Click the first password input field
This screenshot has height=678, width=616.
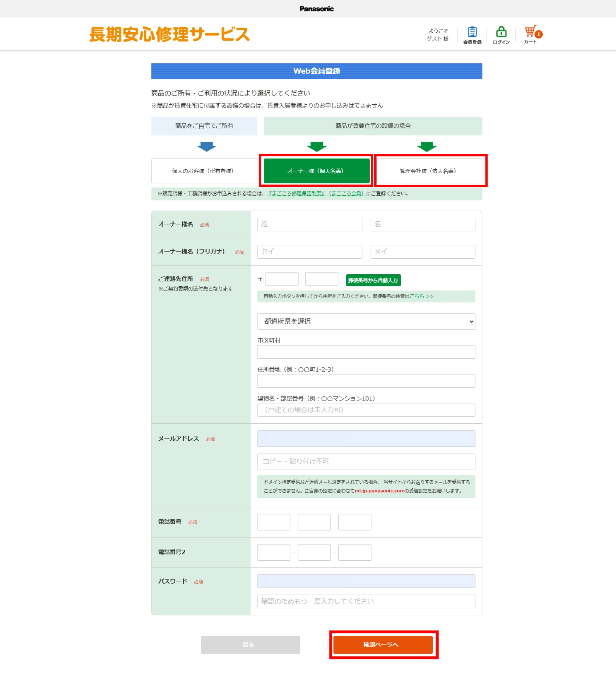[x=366, y=581]
